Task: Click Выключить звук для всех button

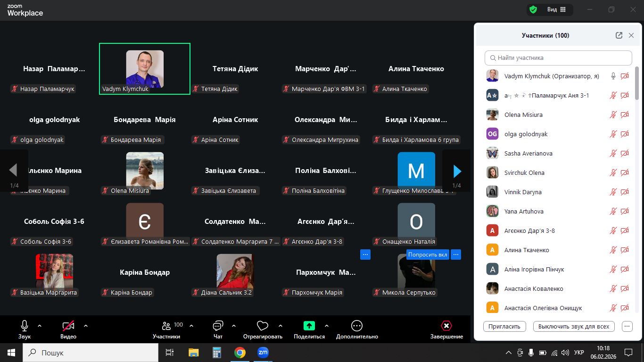Action: [574, 326]
